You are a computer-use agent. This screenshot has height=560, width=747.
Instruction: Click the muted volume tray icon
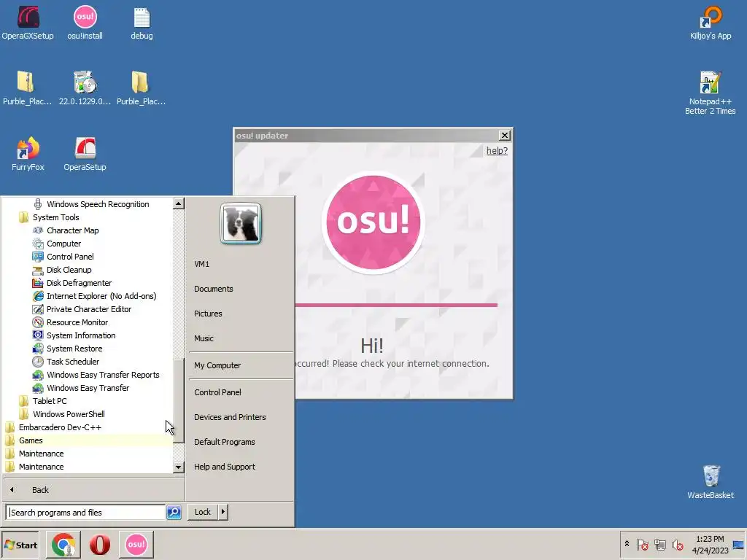point(677,545)
